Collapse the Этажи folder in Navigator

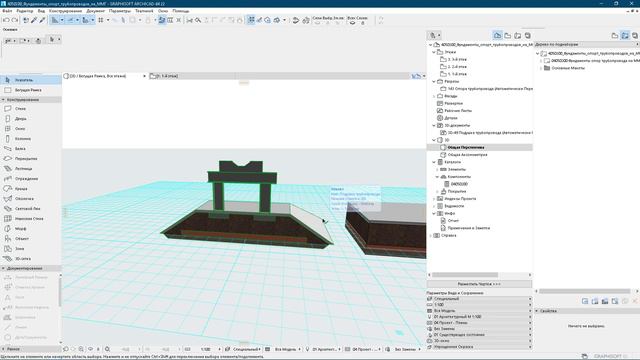434,52
